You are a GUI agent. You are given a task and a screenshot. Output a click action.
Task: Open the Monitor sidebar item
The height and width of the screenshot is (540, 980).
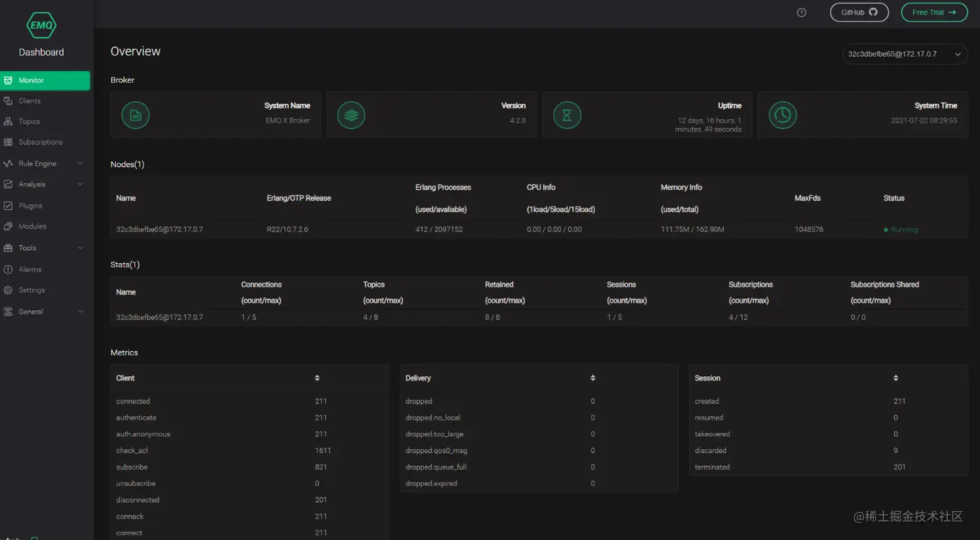pos(45,80)
